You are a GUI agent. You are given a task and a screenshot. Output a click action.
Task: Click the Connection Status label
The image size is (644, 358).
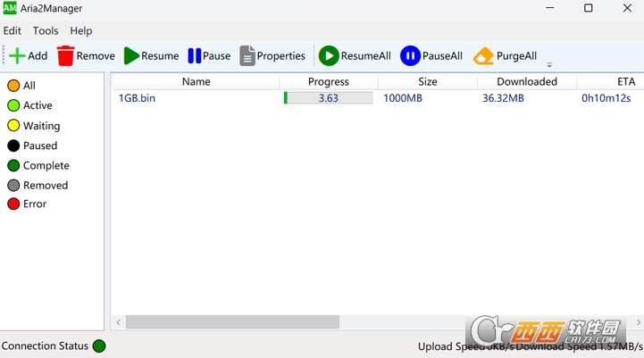[45, 346]
